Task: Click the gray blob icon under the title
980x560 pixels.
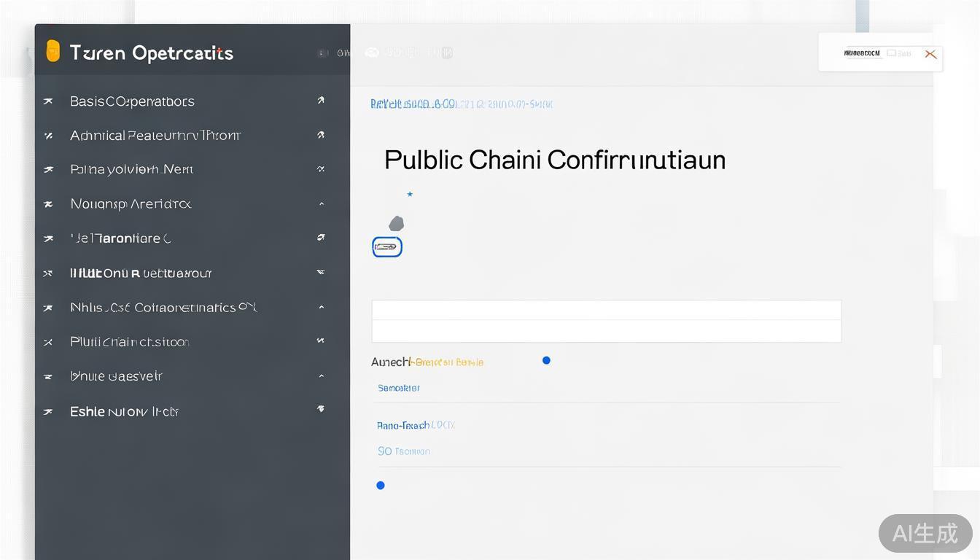Action: pos(396,223)
